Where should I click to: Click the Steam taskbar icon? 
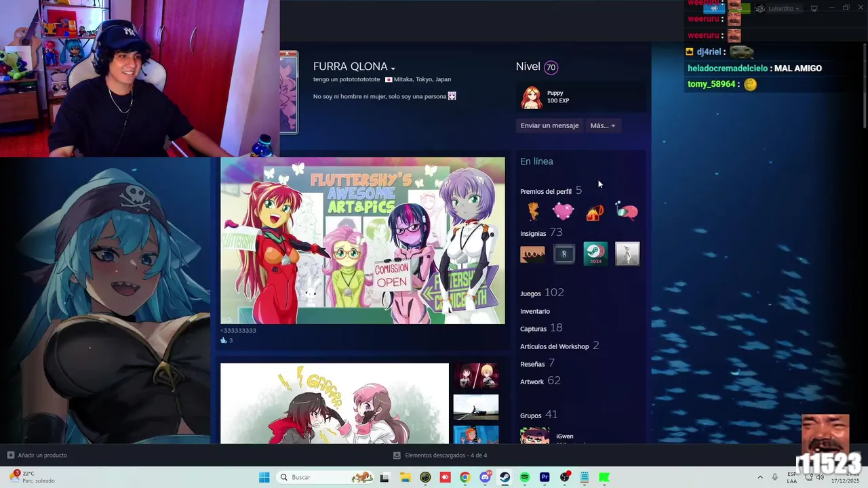pyautogui.click(x=505, y=477)
